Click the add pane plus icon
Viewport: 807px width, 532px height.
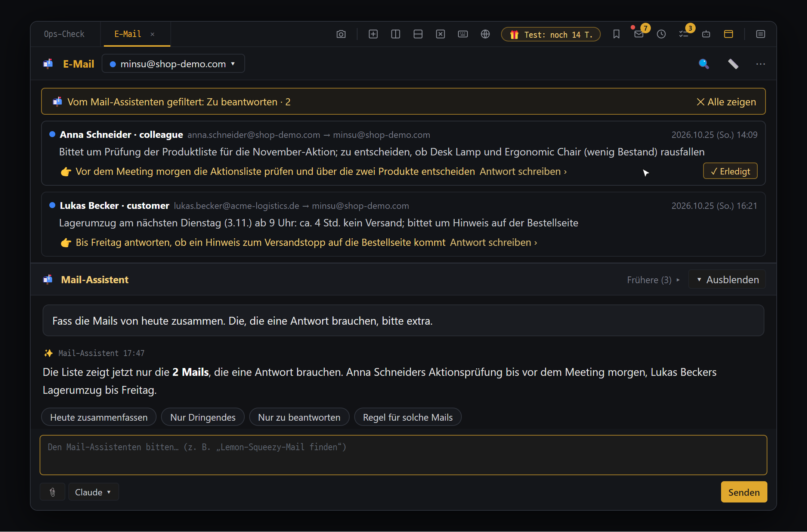coord(373,34)
